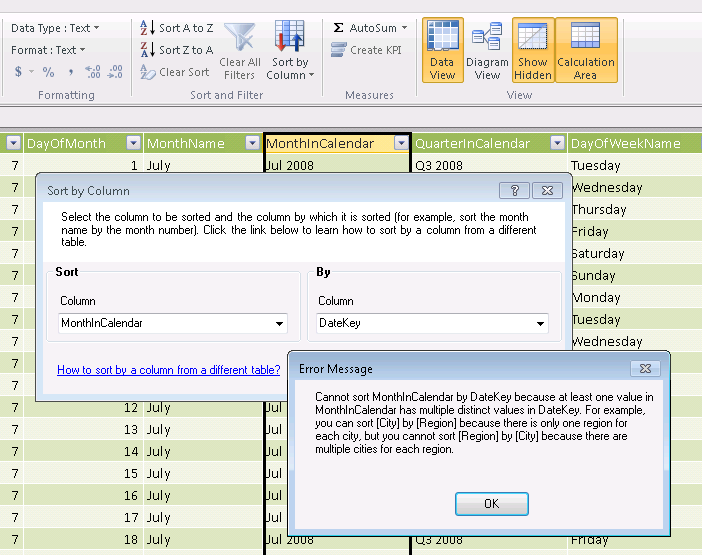Select the MonthName column header
The image size is (702, 555).
point(203,143)
